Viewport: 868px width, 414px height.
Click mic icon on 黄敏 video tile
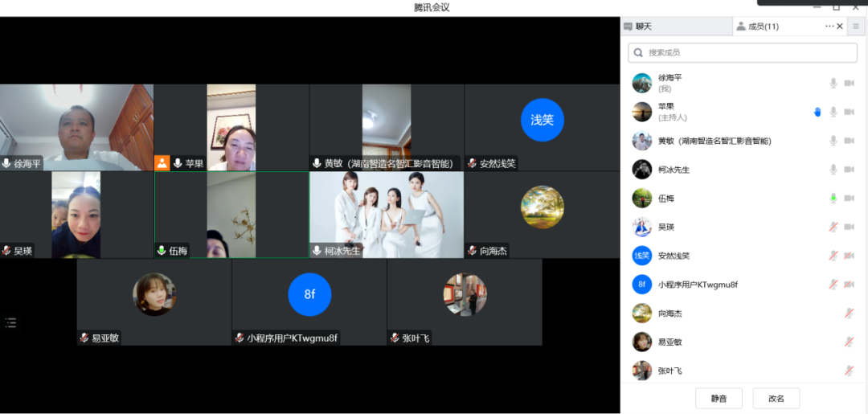317,163
